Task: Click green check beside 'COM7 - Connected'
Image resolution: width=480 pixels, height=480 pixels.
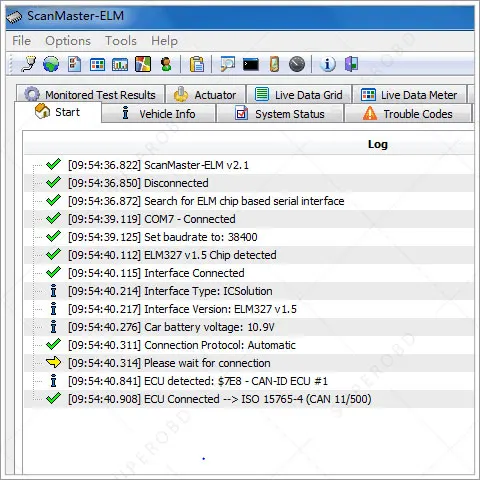Action: click(53, 218)
